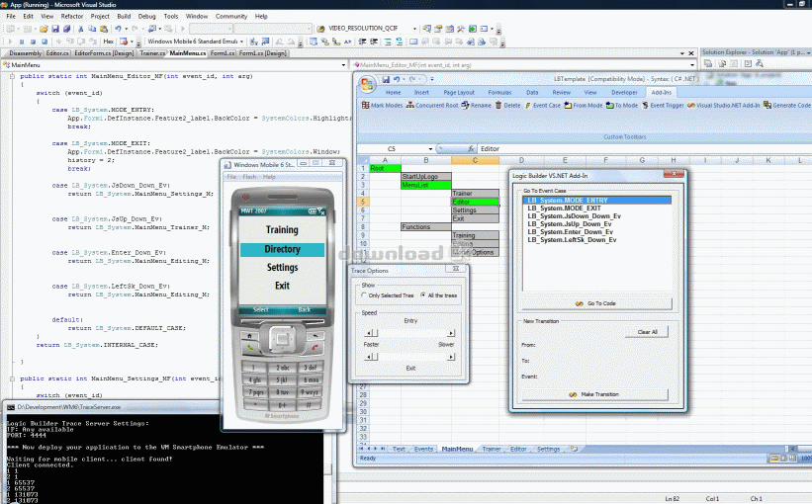The image size is (812, 504).
Task: Switch to the Trainer.cs document tab
Action: tap(151, 53)
